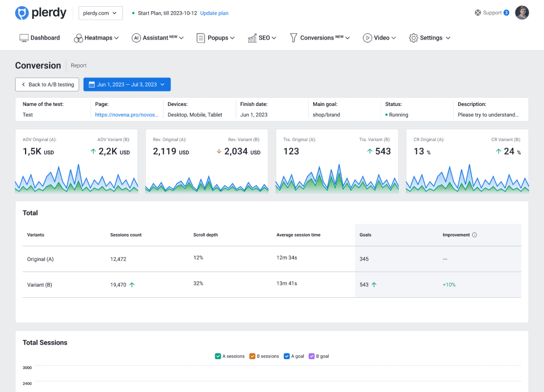This screenshot has width=544, height=392.
Task: Click the Heatmaps circles icon
Action: coord(78,38)
